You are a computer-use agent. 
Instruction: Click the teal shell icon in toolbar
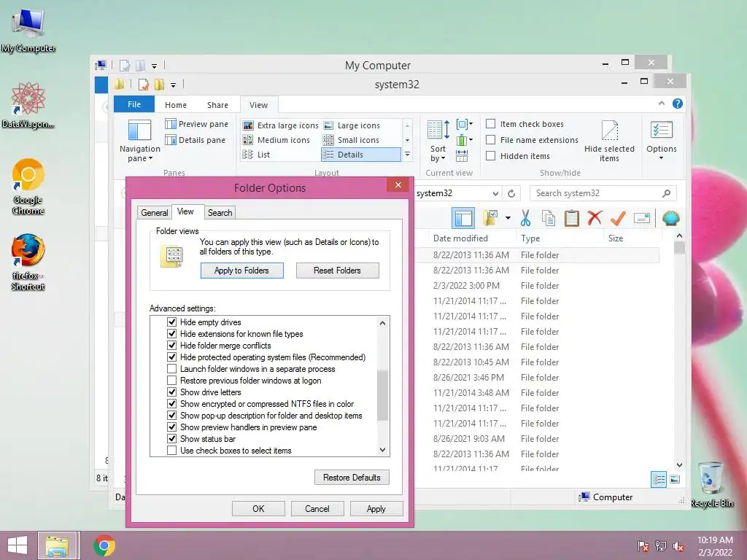coord(671,218)
